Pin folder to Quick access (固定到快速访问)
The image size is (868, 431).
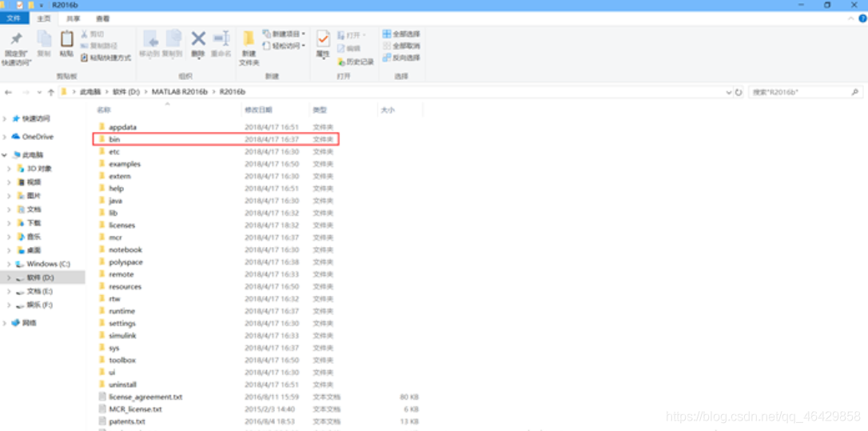click(17, 49)
